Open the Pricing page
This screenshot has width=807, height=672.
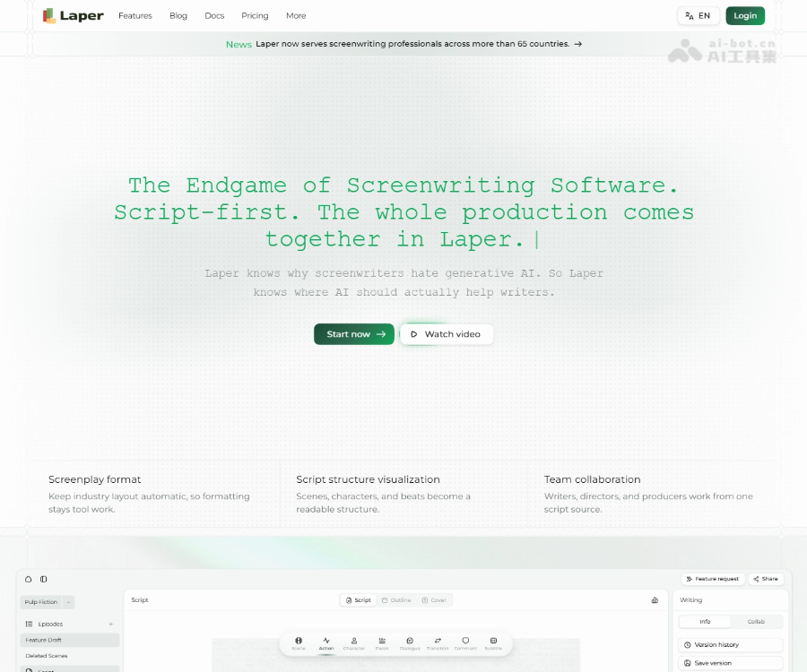tap(255, 16)
